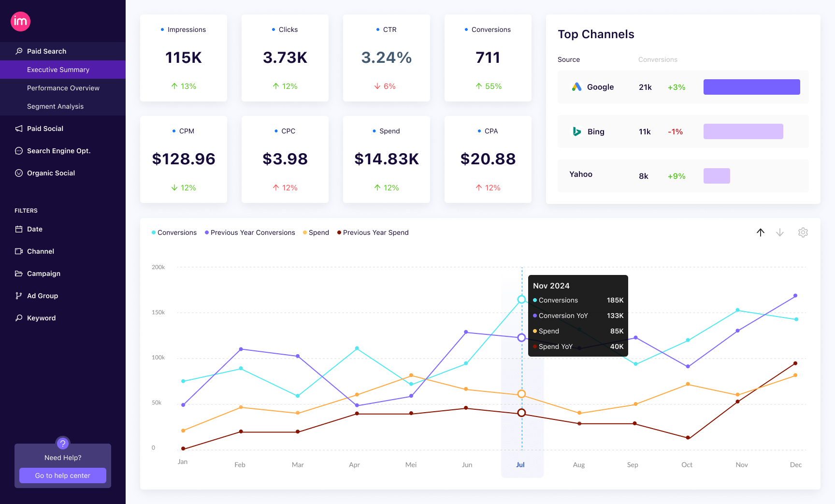Select Performance Overview menu item
The height and width of the screenshot is (504, 835).
tap(63, 88)
